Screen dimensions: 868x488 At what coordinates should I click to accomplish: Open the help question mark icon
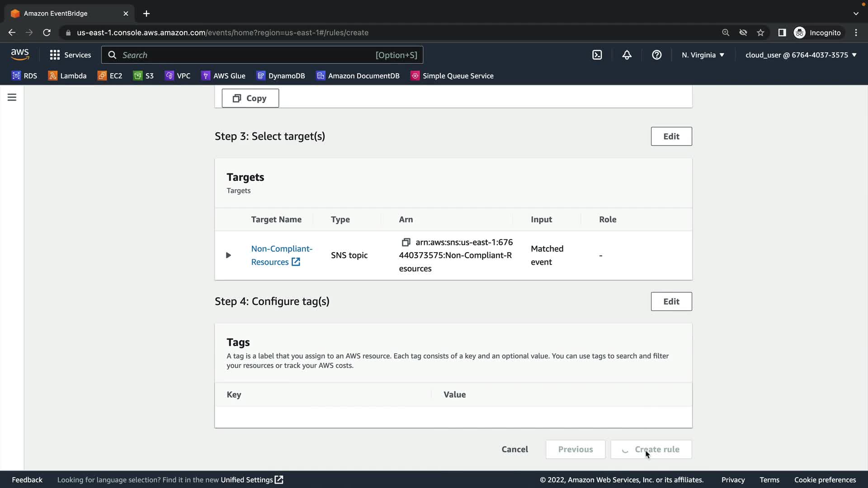point(656,55)
